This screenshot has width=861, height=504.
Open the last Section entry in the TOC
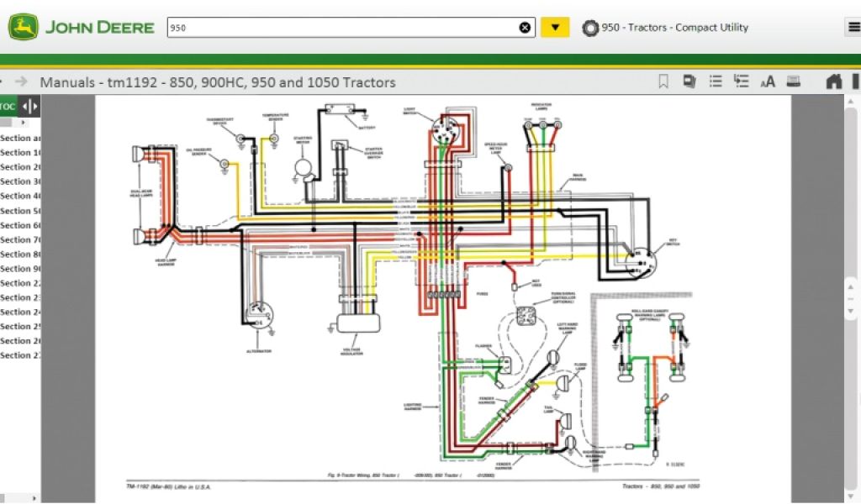click(20, 355)
